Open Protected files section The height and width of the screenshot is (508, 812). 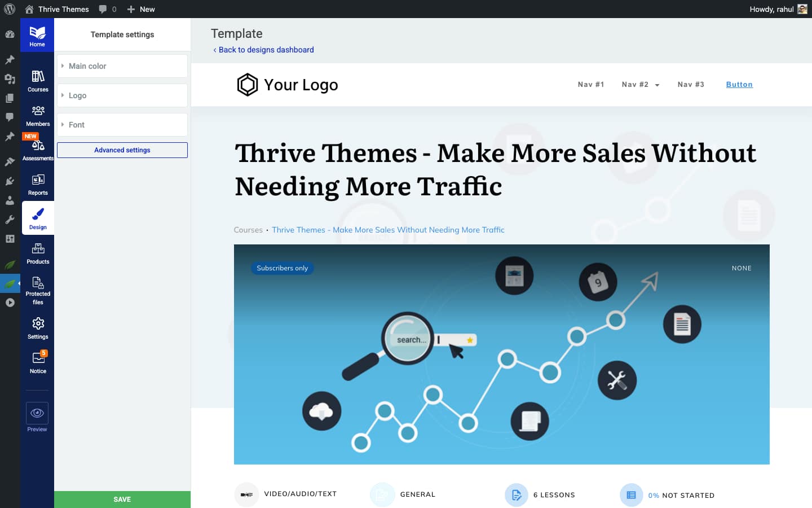[38, 290]
